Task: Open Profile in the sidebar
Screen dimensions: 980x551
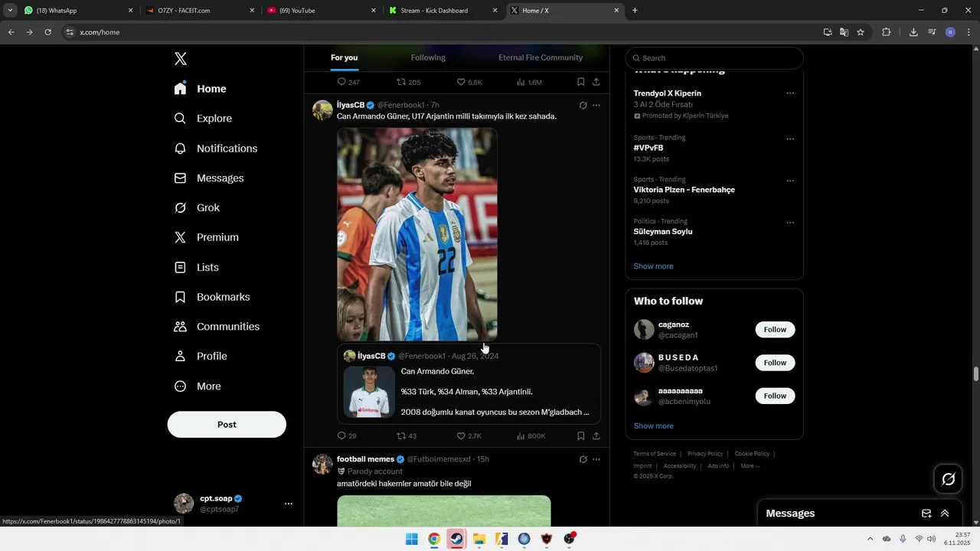Action: pyautogui.click(x=201, y=357)
